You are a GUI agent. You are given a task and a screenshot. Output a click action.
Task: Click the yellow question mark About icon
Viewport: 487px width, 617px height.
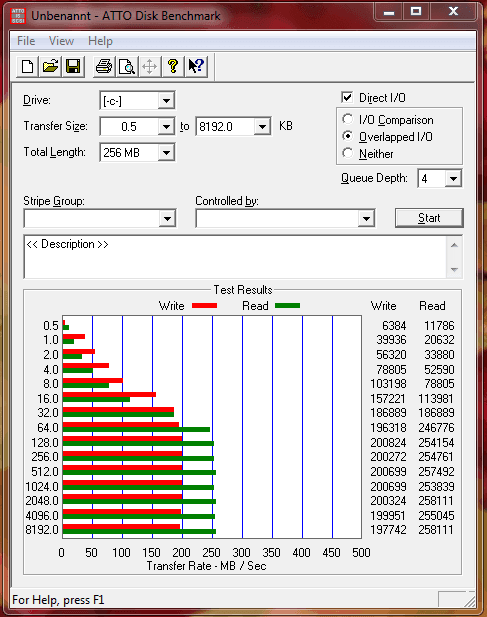[x=173, y=66]
